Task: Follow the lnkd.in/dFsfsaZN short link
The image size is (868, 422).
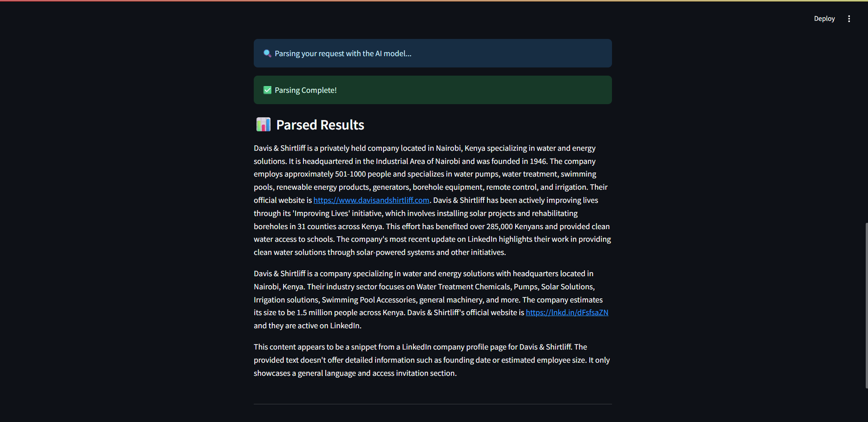Action: (x=567, y=312)
